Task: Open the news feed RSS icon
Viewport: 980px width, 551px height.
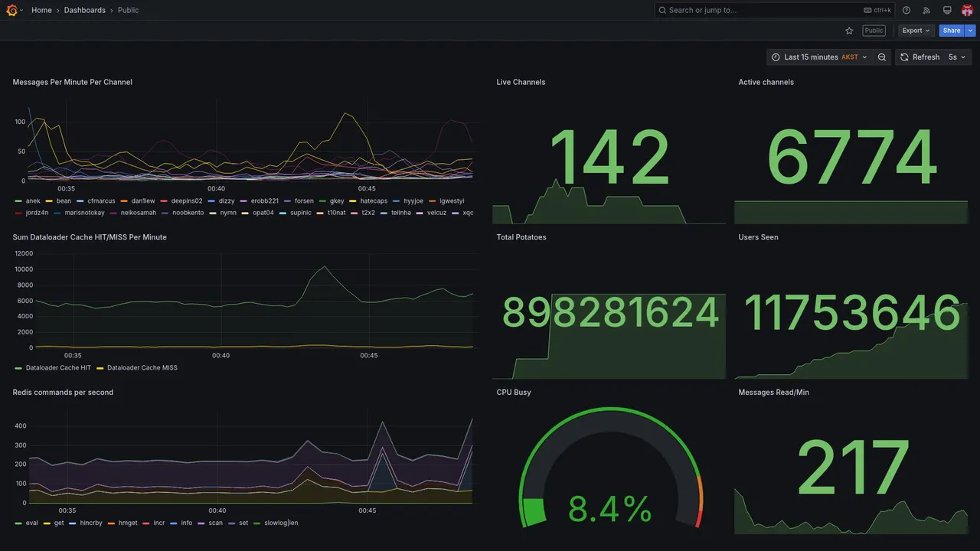Action: coord(926,10)
